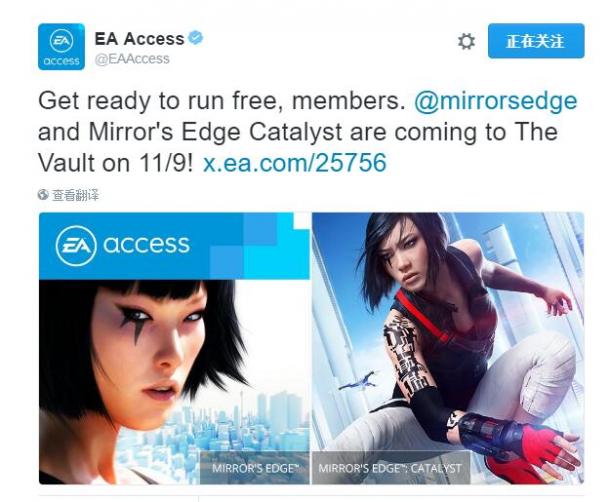Open the EA Access display name

coord(139,39)
